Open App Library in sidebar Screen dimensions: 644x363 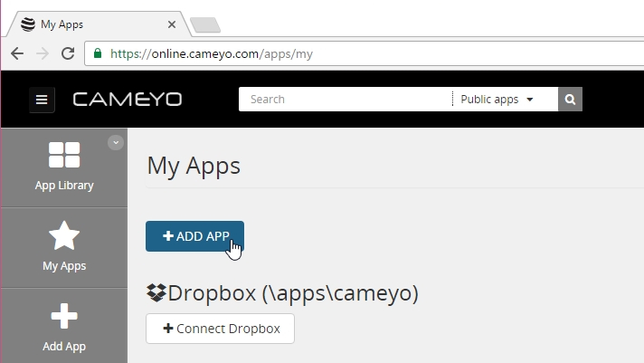(x=64, y=167)
